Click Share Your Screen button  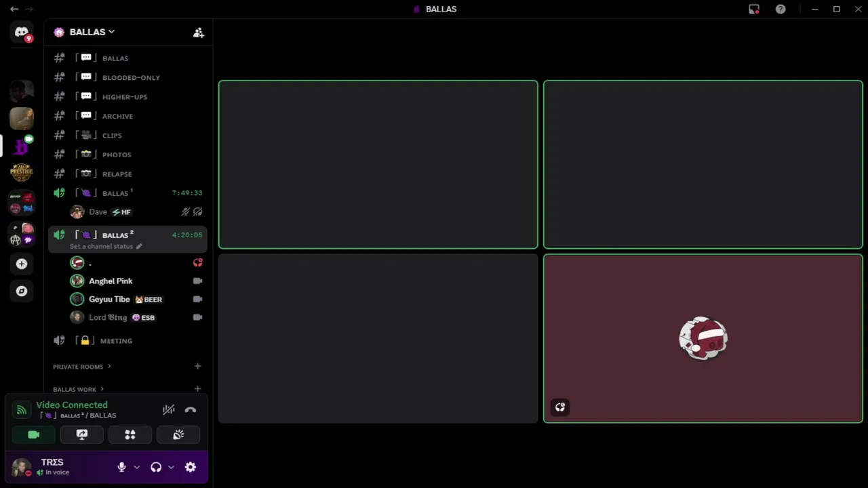82,434
